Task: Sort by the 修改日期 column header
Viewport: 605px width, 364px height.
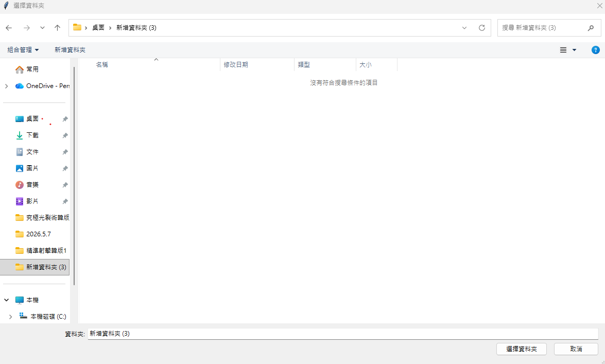Action: 257,65
